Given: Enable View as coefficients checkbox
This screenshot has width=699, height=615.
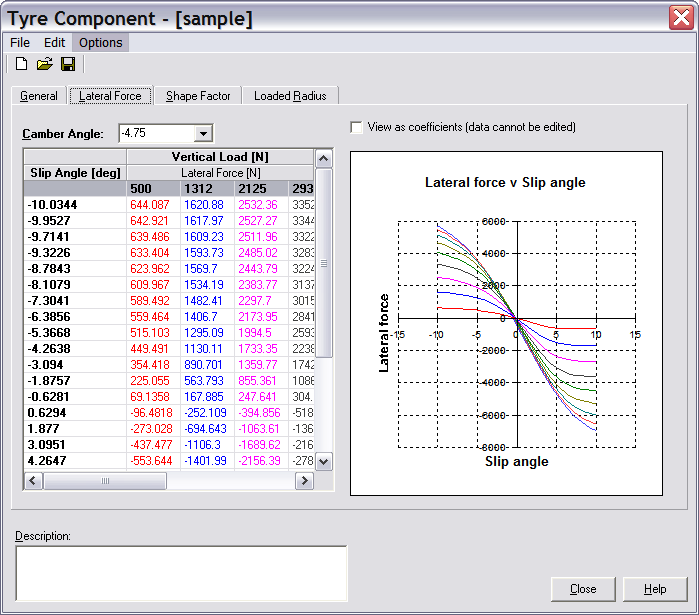Looking at the screenshot, I should click(356, 127).
